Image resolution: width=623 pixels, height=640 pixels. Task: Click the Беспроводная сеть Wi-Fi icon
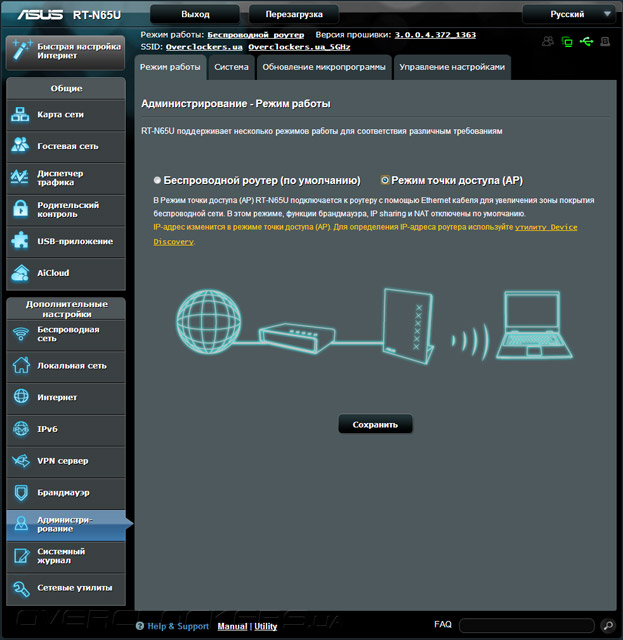click(x=21, y=333)
